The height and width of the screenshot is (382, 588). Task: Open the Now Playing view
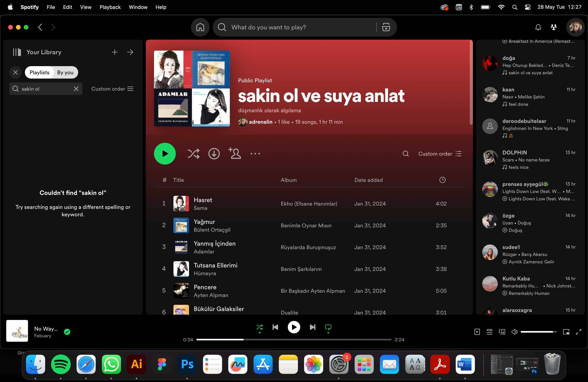pyautogui.click(x=477, y=332)
